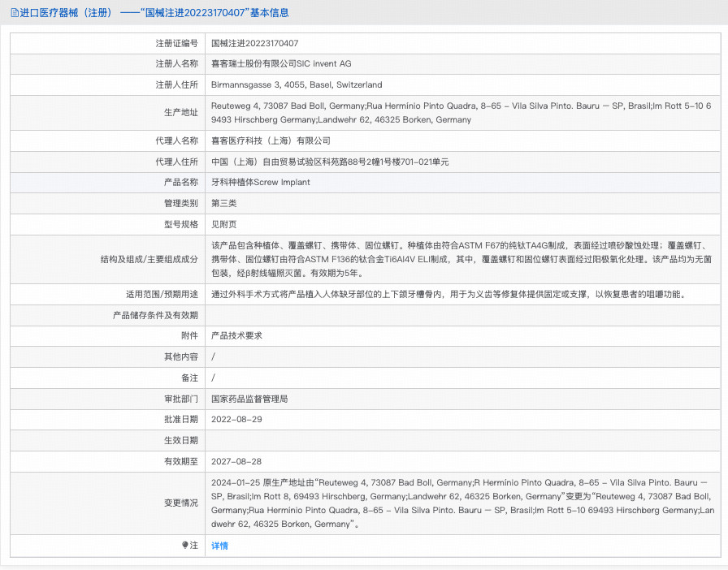Screen dimensions: 728x570
Task: Open the 详情 link in the note row
Action: (219, 546)
